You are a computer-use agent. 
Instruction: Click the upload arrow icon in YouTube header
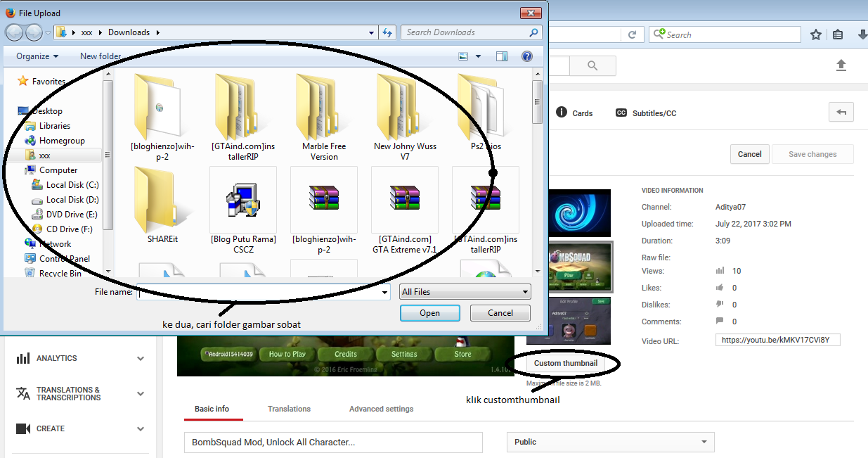(841, 65)
